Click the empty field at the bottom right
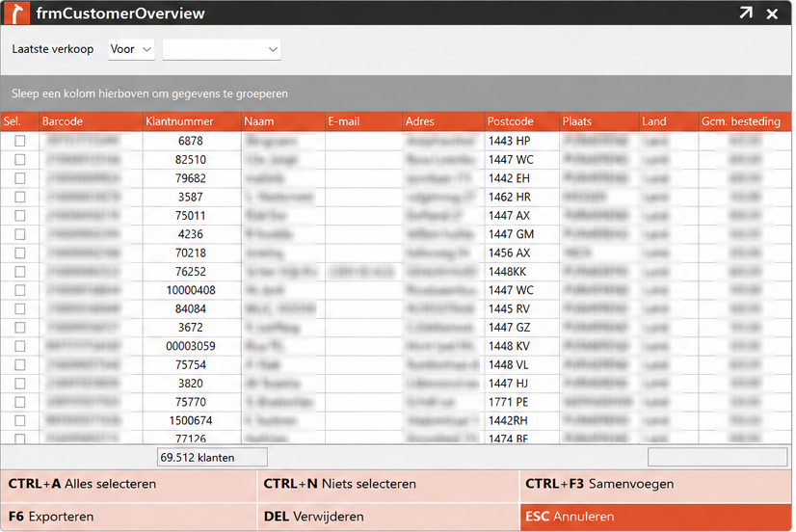The width and height of the screenshot is (796, 532). coord(717,458)
